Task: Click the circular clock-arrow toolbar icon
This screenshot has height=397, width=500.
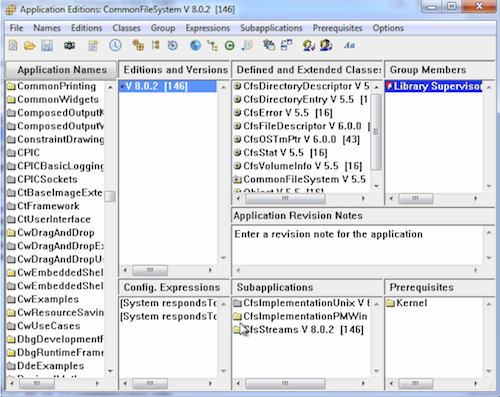Action: click(173, 45)
